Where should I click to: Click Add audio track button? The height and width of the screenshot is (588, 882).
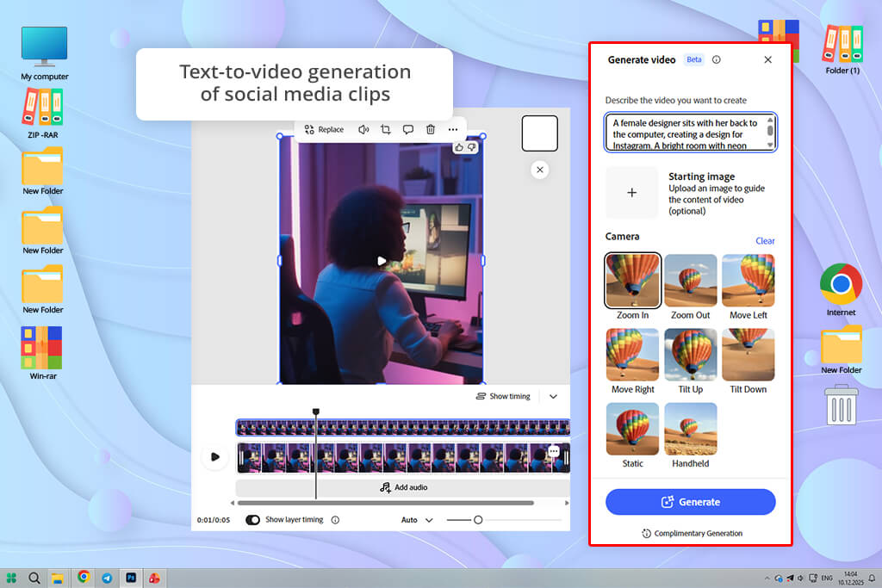[403, 487]
